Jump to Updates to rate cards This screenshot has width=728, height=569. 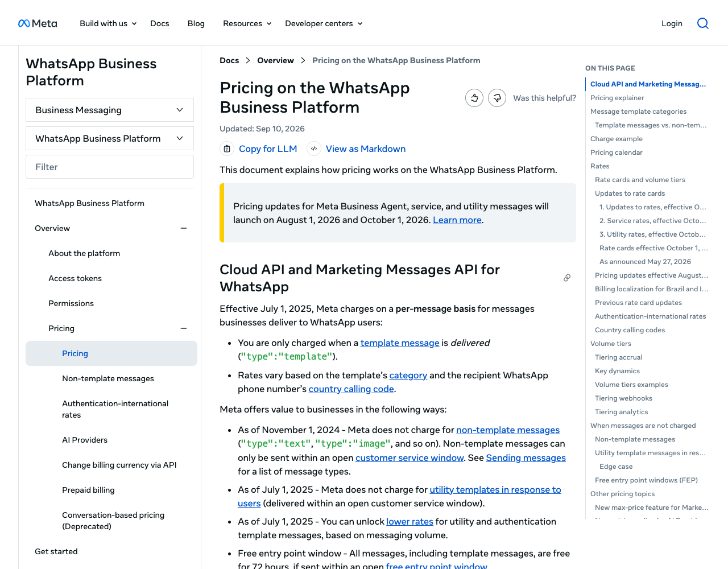630,193
